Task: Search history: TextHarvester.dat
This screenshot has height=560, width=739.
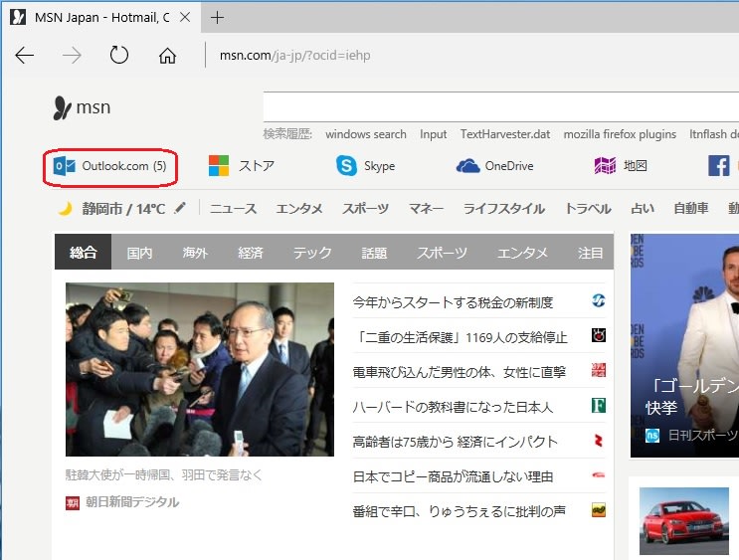Action: tap(505, 134)
